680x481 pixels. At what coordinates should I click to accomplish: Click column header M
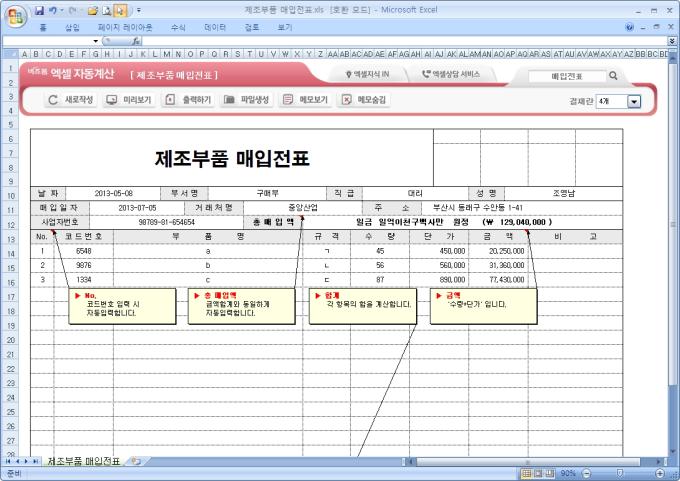tap(167, 54)
